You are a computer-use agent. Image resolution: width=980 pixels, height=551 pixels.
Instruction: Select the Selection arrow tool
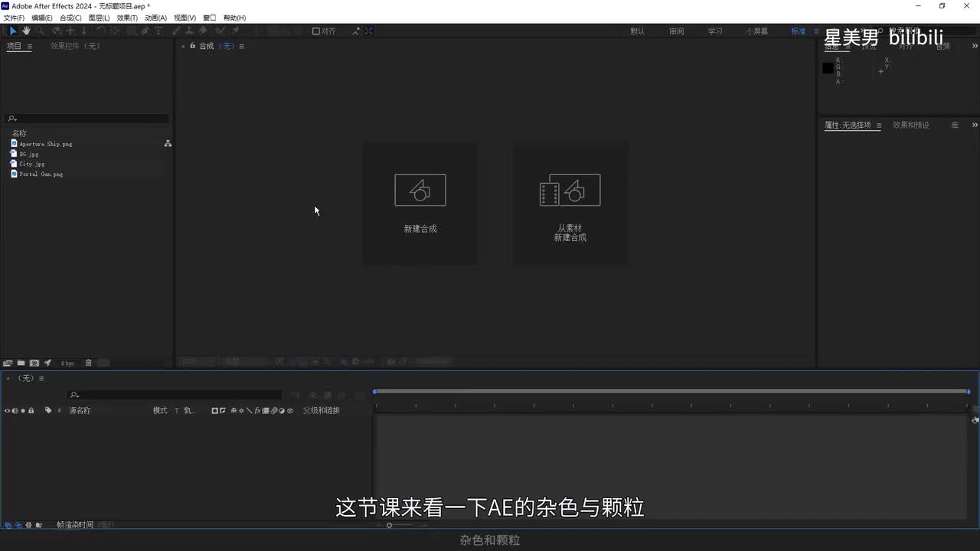13,31
